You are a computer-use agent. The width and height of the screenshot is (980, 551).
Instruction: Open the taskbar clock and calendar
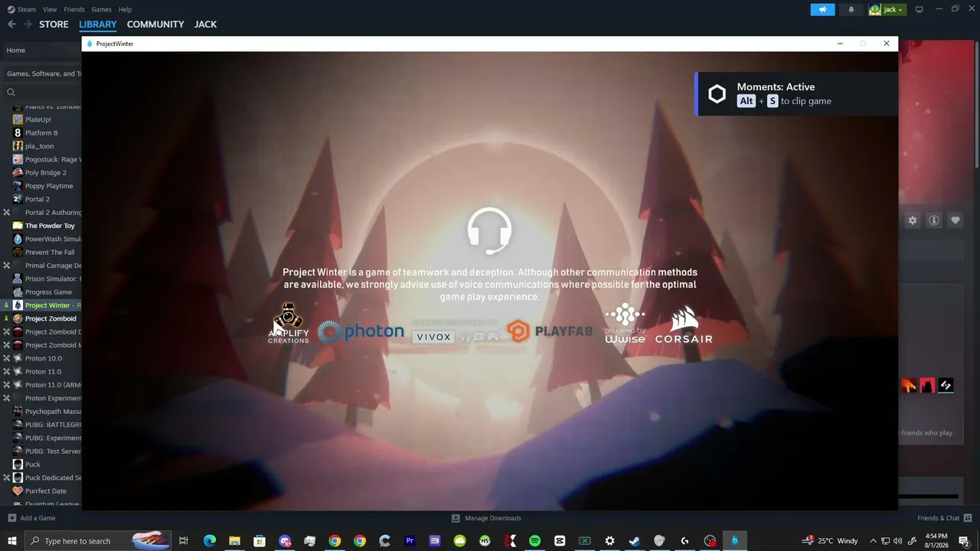(x=936, y=541)
